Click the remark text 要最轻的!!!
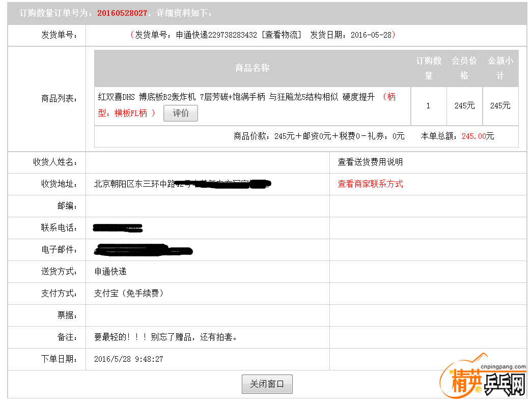Viewport: 532px width, 403px height. click(121, 337)
